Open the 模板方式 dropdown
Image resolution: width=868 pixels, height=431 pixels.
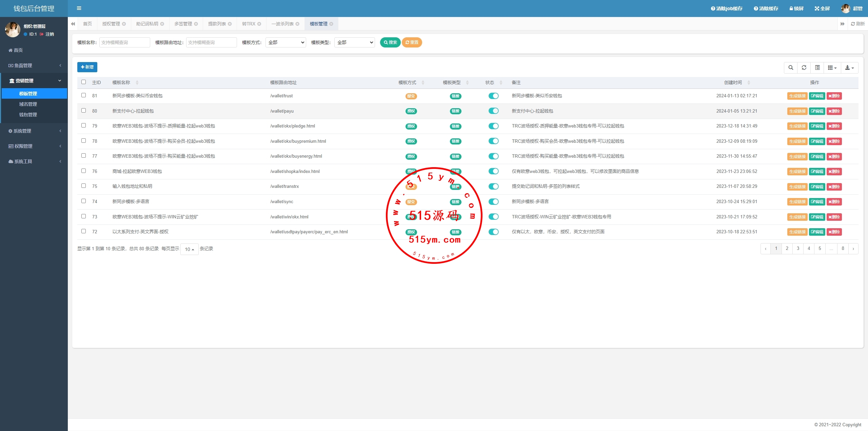(286, 42)
